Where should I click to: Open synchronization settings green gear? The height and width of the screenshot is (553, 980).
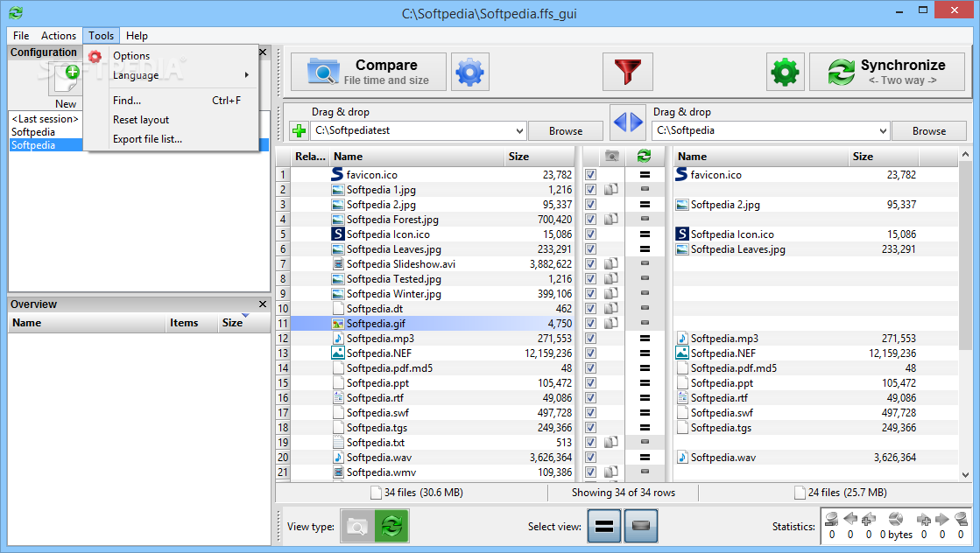(785, 72)
